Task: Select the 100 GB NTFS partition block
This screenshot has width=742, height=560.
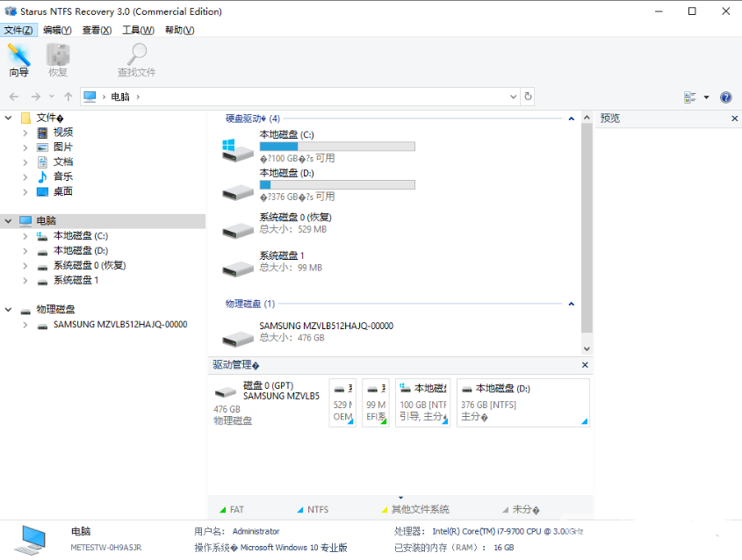Action: tap(423, 403)
